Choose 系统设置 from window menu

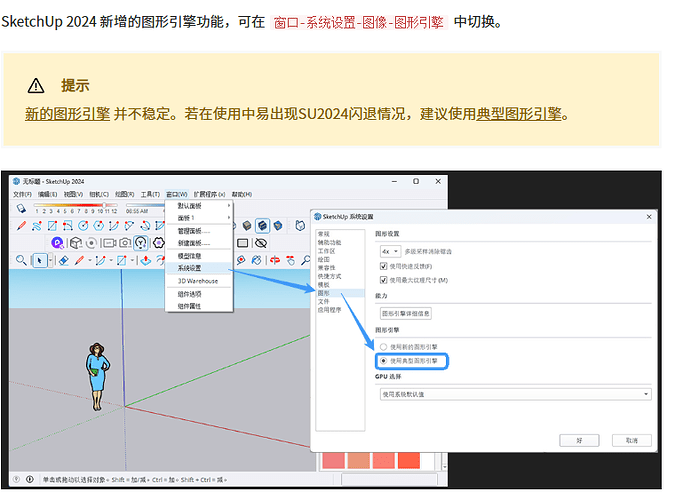[x=198, y=268]
